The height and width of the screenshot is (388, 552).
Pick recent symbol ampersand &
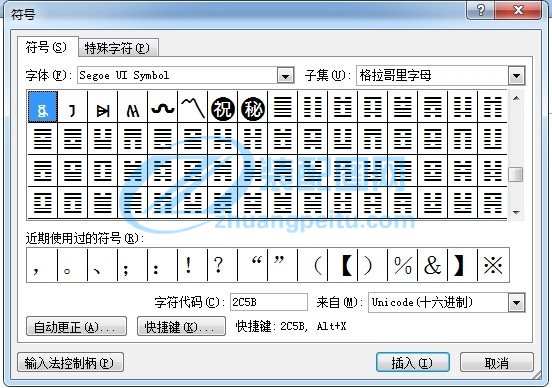[x=432, y=265]
